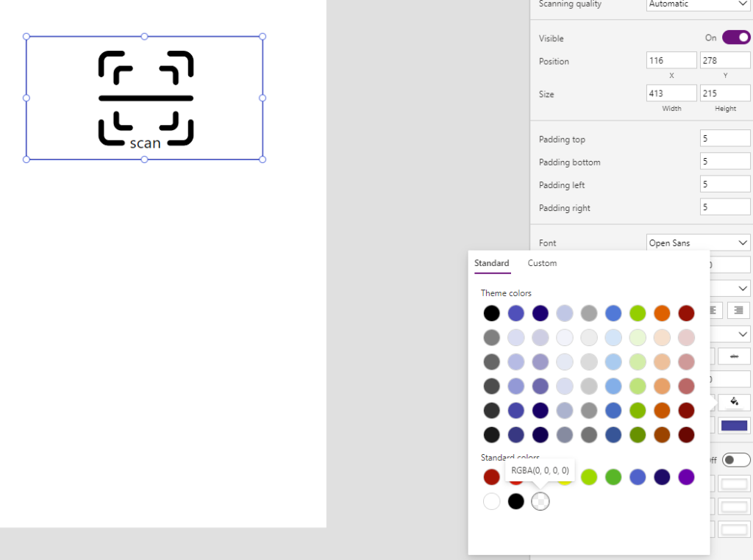Switch to the Custom color tab
This screenshot has width=753, height=560.
coord(542,263)
